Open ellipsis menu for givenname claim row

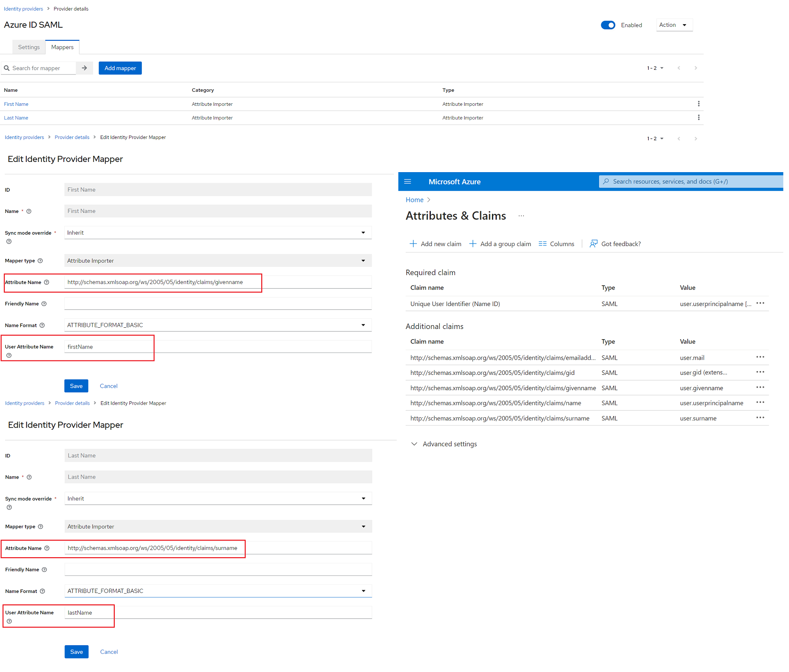pyautogui.click(x=760, y=387)
